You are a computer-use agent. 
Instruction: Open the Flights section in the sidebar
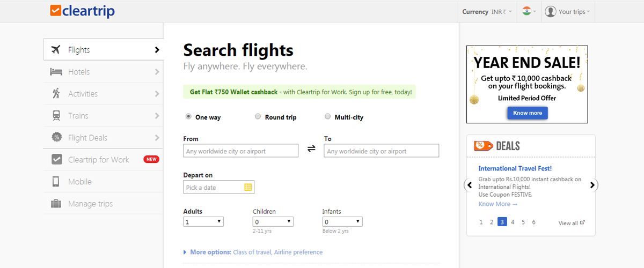[103, 50]
